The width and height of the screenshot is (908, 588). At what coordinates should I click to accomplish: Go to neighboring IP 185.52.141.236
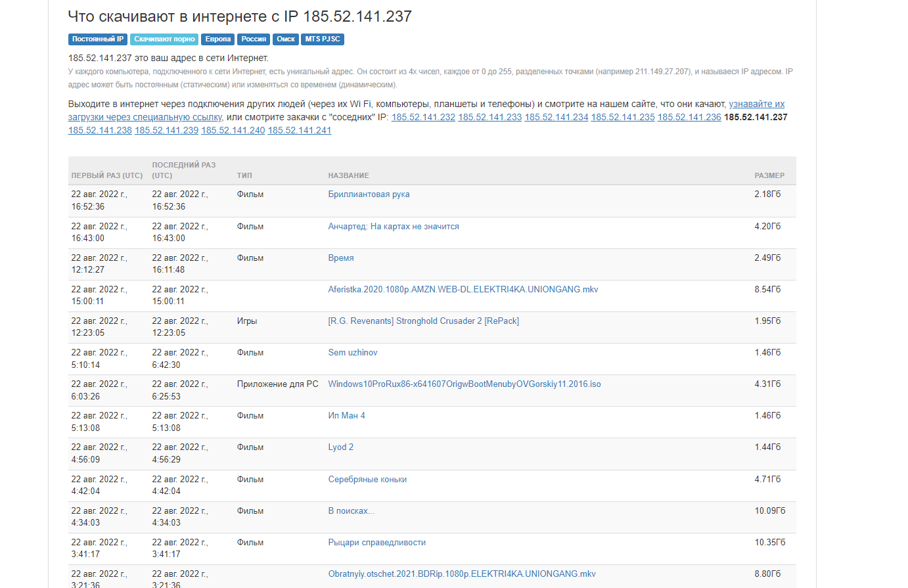(689, 117)
